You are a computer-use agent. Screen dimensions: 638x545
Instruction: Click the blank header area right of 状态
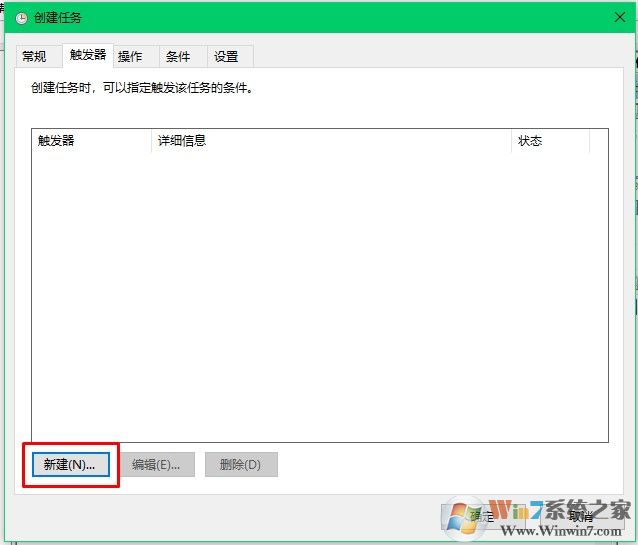[598, 141]
